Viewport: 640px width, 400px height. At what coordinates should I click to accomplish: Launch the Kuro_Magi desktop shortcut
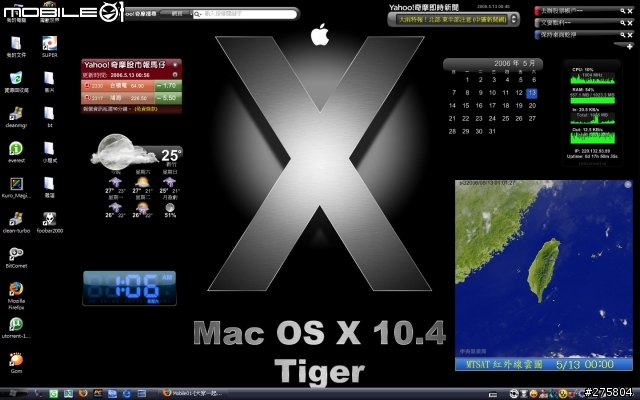click(x=16, y=187)
